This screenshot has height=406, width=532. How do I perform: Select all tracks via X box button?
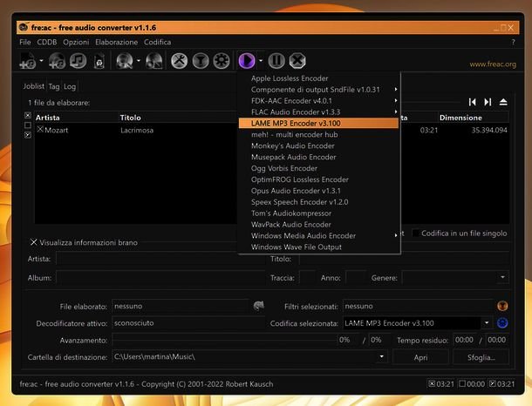click(x=28, y=115)
